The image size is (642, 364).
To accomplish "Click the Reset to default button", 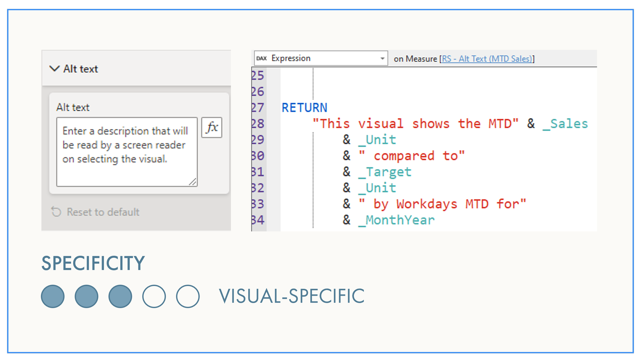I will [102, 212].
